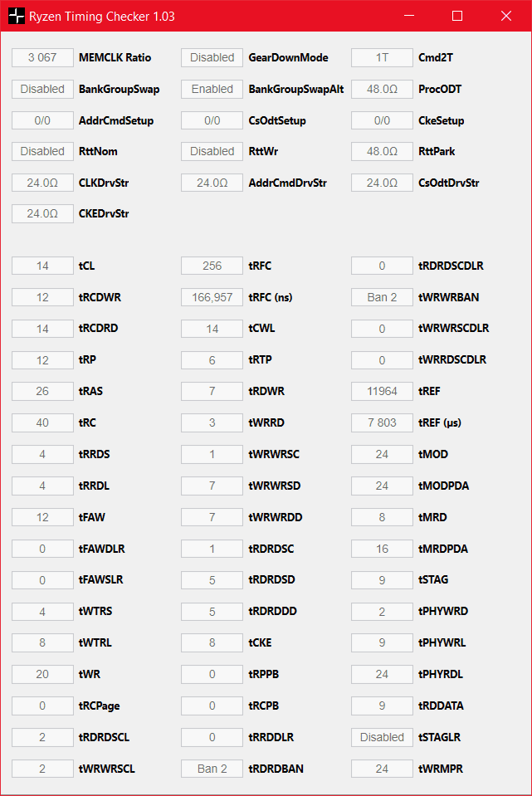This screenshot has height=796, width=532.
Task: Click the tWRWRBAN value field
Action: (x=382, y=297)
